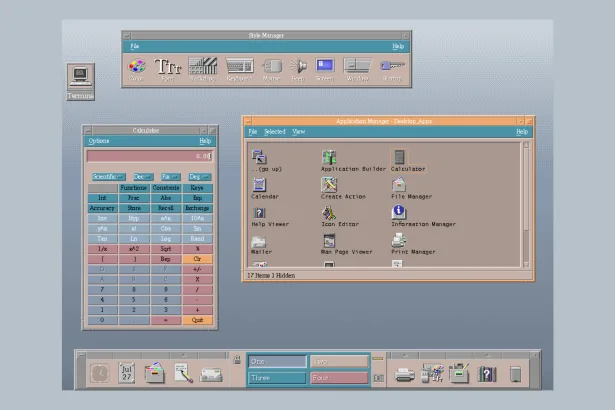Open the Font icon in Style Manager
The height and width of the screenshot is (410, 615).
(168, 66)
